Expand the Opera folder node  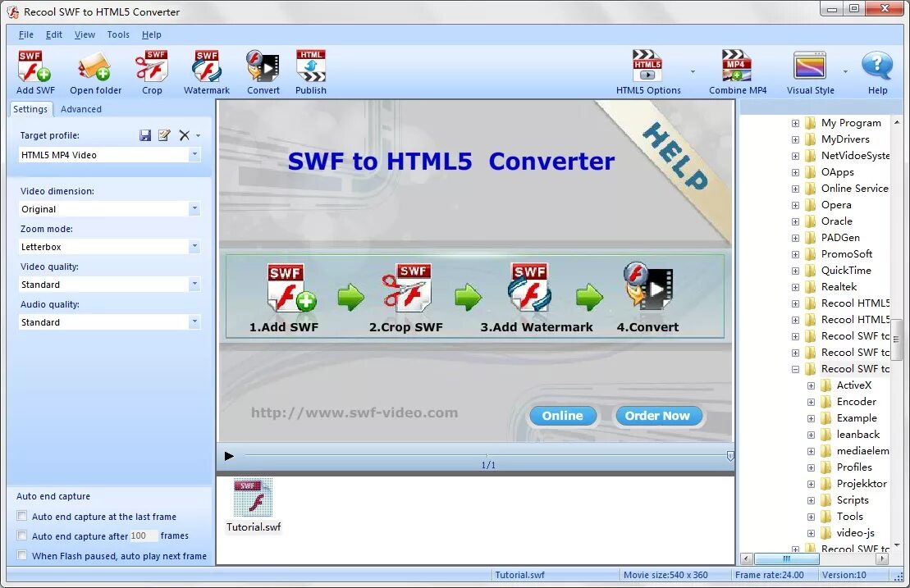[x=795, y=205]
